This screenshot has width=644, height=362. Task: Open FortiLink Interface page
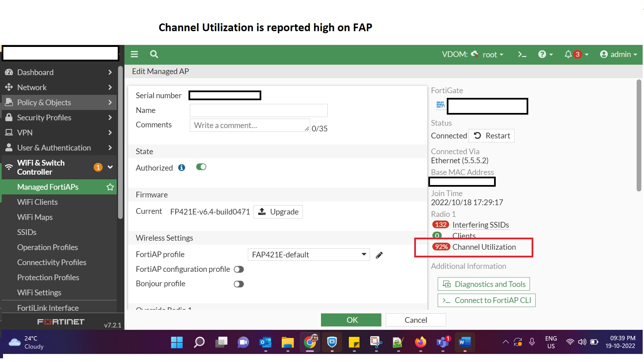click(x=48, y=308)
